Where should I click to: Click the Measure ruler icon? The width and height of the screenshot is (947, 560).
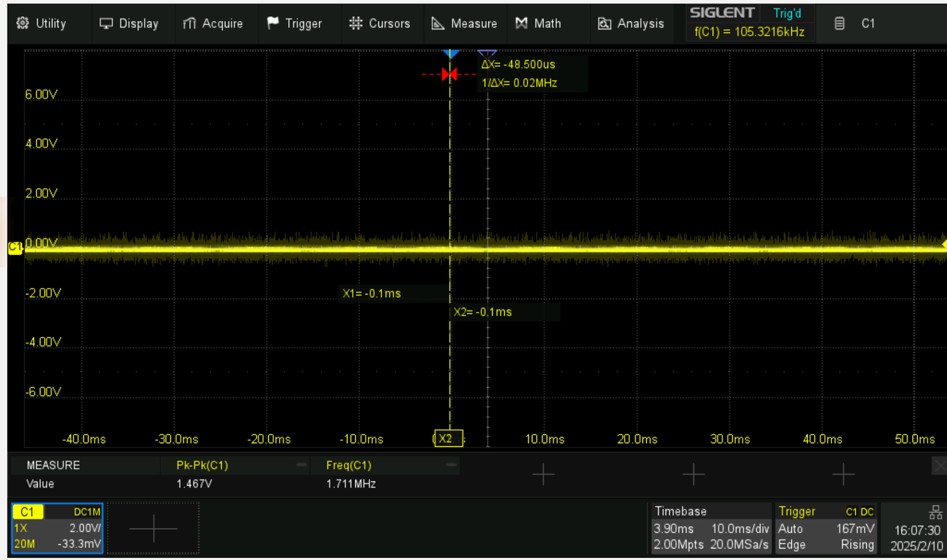coord(438,23)
